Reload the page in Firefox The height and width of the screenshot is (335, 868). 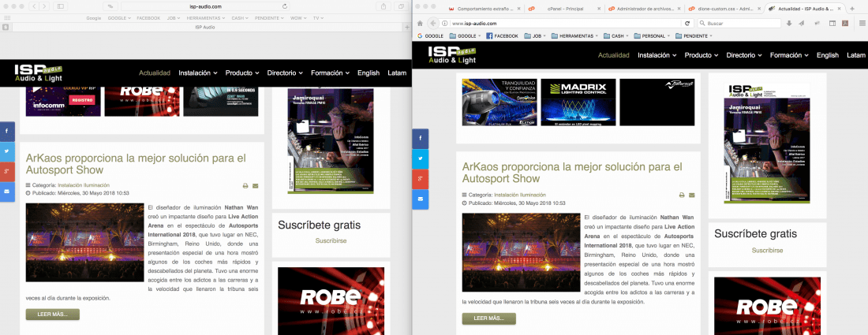687,23
